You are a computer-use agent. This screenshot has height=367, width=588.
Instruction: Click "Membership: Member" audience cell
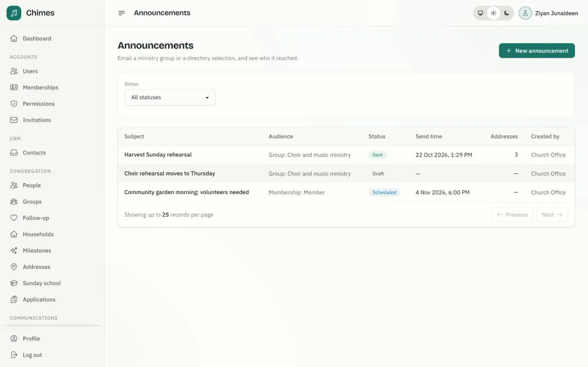pos(297,192)
